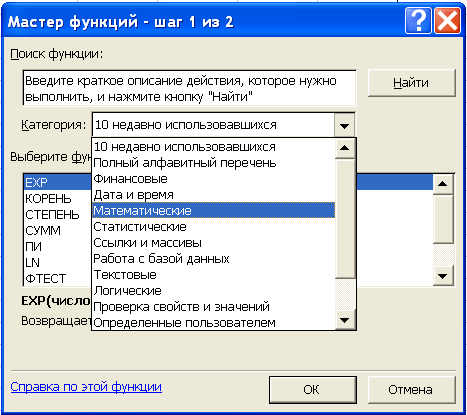Select the Математические category
Viewport: 467px width, 415px height.
[x=213, y=210]
